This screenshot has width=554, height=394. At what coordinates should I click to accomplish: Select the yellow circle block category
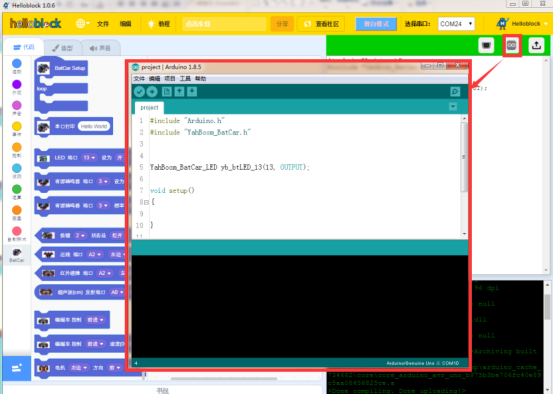(x=17, y=126)
